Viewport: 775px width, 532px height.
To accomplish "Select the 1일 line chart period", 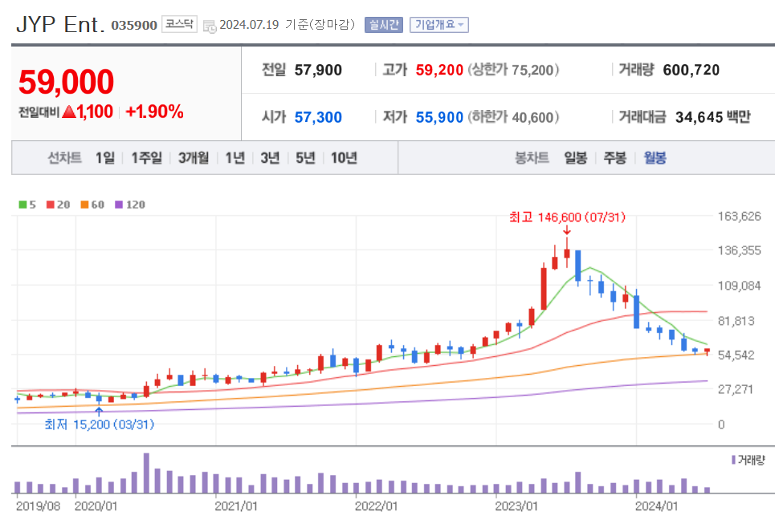I will click(104, 158).
